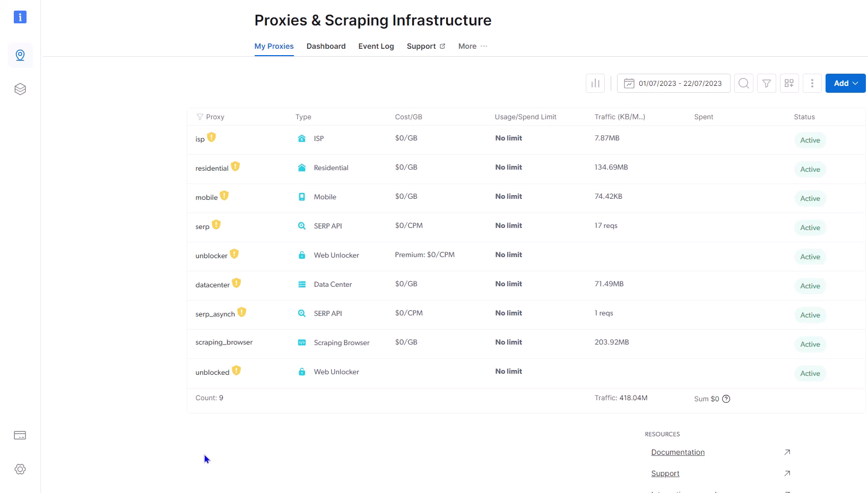
Task: Click the warning badge beside residential proxy
Action: click(x=236, y=166)
